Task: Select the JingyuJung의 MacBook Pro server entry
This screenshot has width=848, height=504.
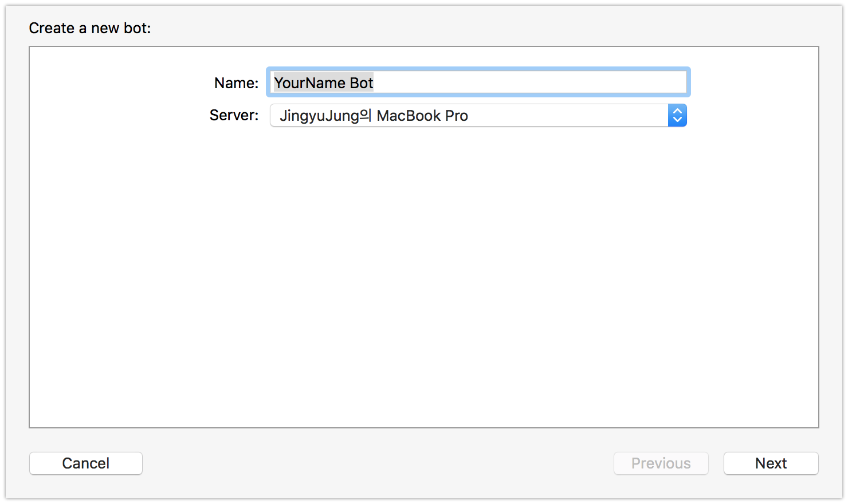Action: pos(374,116)
